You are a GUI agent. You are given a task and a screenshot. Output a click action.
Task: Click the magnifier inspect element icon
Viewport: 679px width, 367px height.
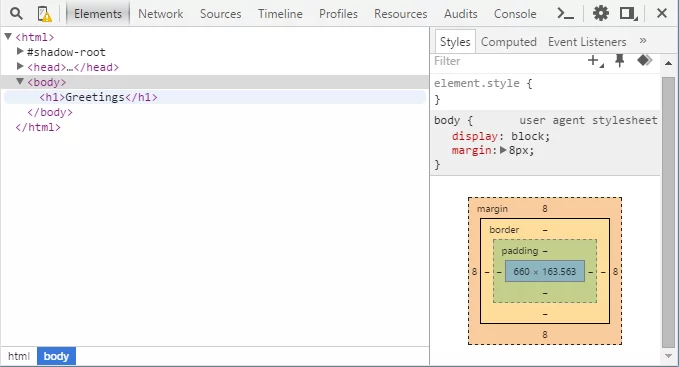pyautogui.click(x=16, y=14)
